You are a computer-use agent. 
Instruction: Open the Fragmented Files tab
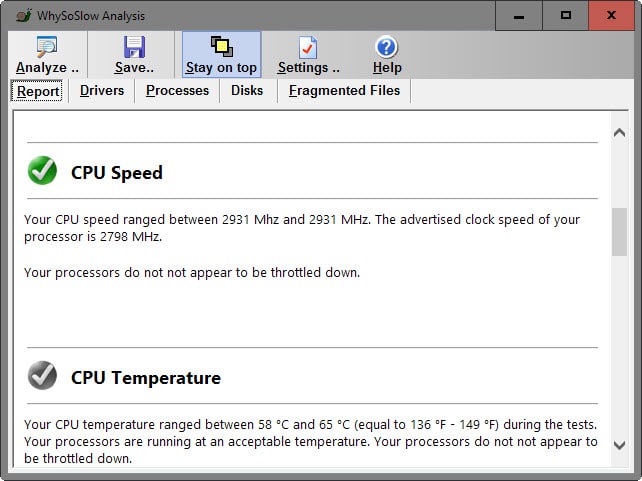click(x=344, y=90)
